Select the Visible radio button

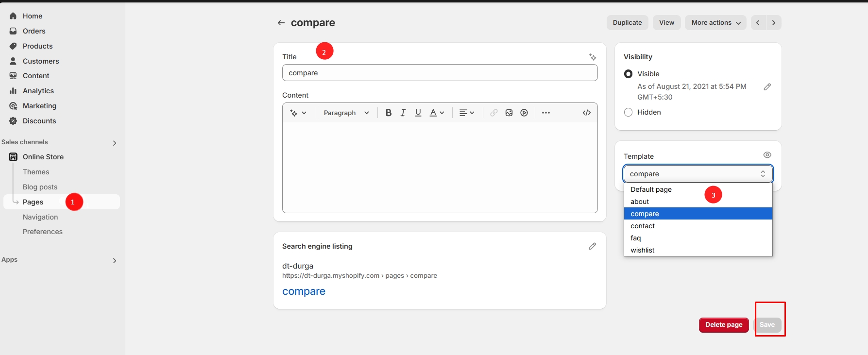[628, 74]
